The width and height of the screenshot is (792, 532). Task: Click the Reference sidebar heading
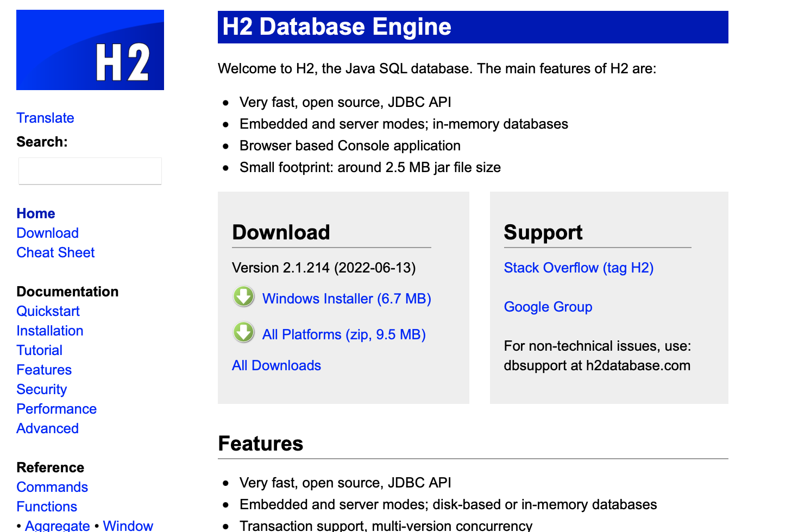click(51, 467)
